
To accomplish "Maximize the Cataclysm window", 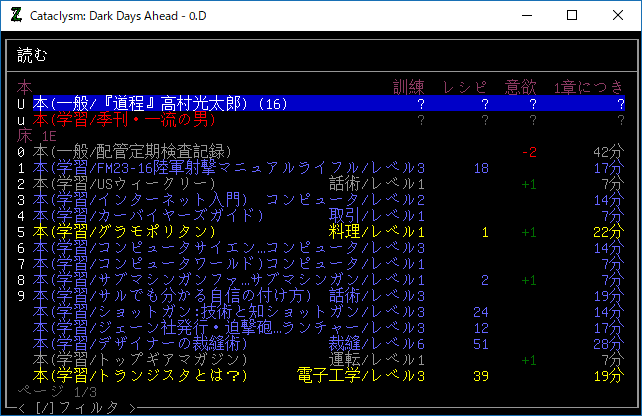I will 572,15.
